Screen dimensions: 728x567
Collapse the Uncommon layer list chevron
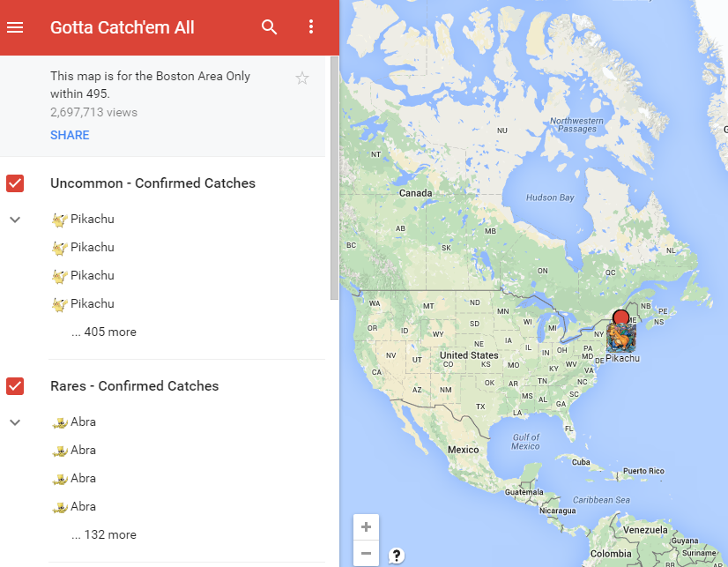click(x=15, y=220)
